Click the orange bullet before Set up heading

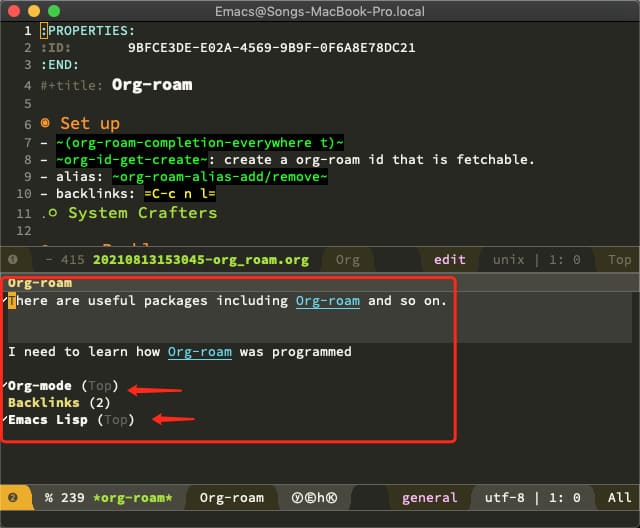(x=45, y=123)
